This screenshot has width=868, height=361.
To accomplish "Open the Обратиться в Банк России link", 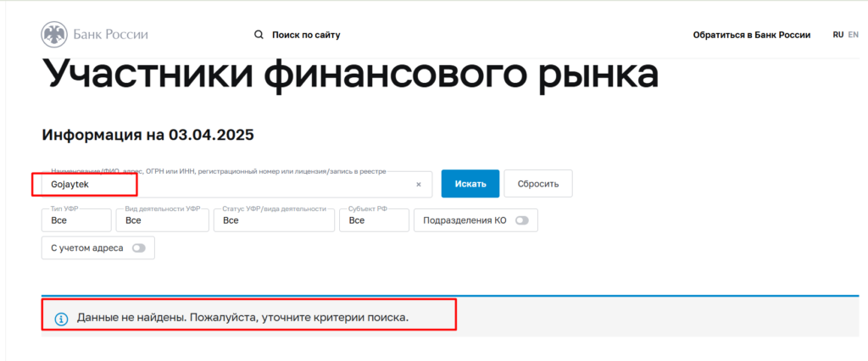I will pos(752,35).
